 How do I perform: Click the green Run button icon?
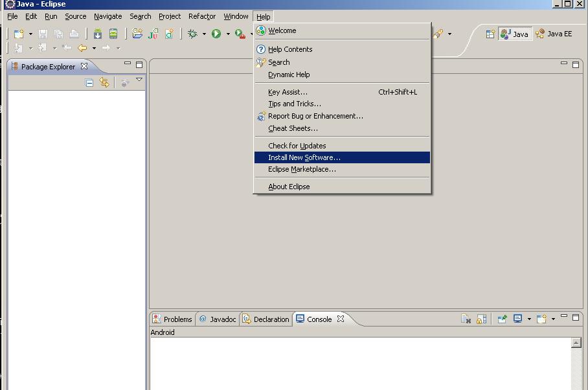(x=216, y=34)
